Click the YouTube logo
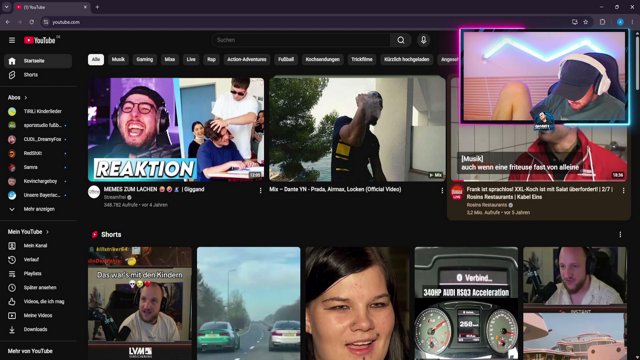640x360 pixels. pyautogui.click(x=40, y=40)
